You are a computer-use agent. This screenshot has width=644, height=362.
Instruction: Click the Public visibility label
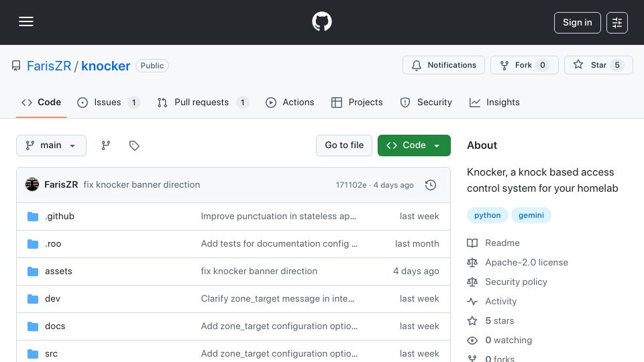tap(152, 66)
